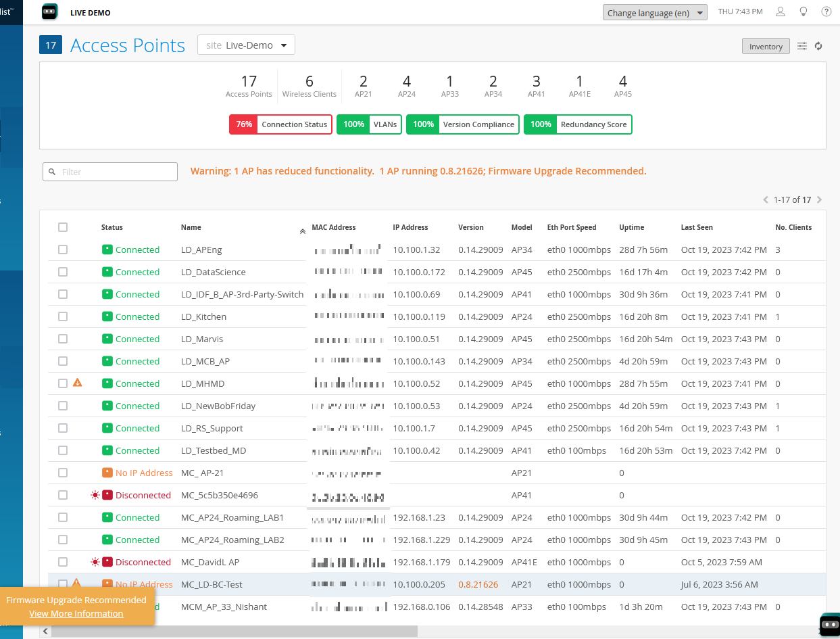Viewport: 840px width, 639px height.
Task: Toggle the select-all header checkbox
Action: pos(63,227)
